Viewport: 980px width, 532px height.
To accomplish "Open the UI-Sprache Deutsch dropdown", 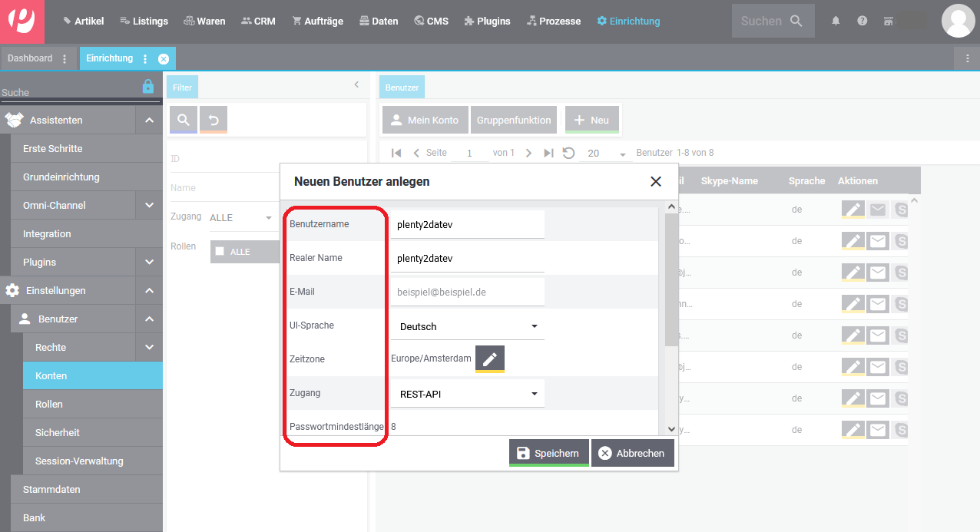I will click(467, 326).
